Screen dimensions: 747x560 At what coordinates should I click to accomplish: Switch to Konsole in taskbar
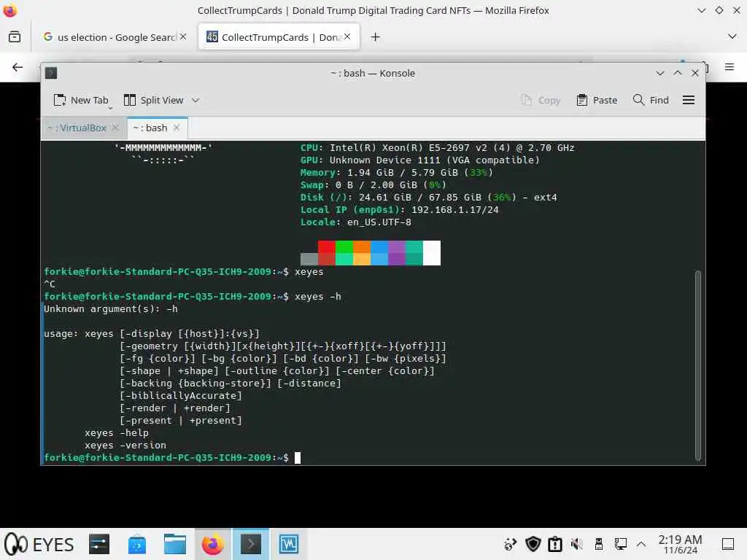point(251,544)
